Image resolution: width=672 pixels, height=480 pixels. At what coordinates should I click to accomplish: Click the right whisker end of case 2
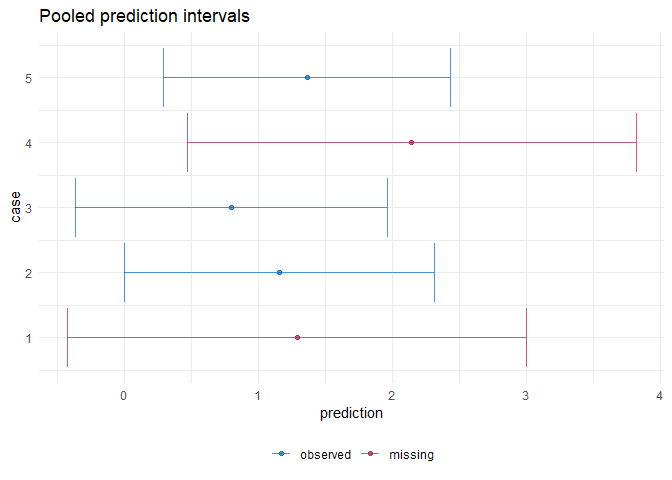[434, 272]
